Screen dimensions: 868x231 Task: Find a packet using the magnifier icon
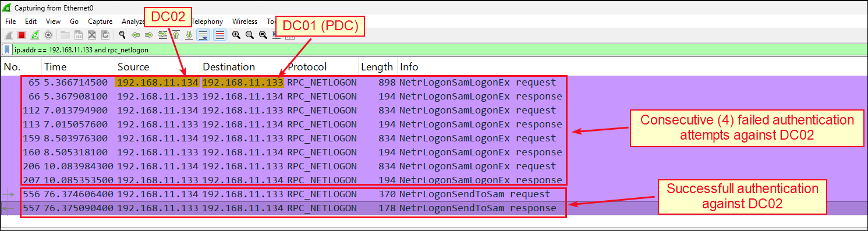tap(122, 35)
